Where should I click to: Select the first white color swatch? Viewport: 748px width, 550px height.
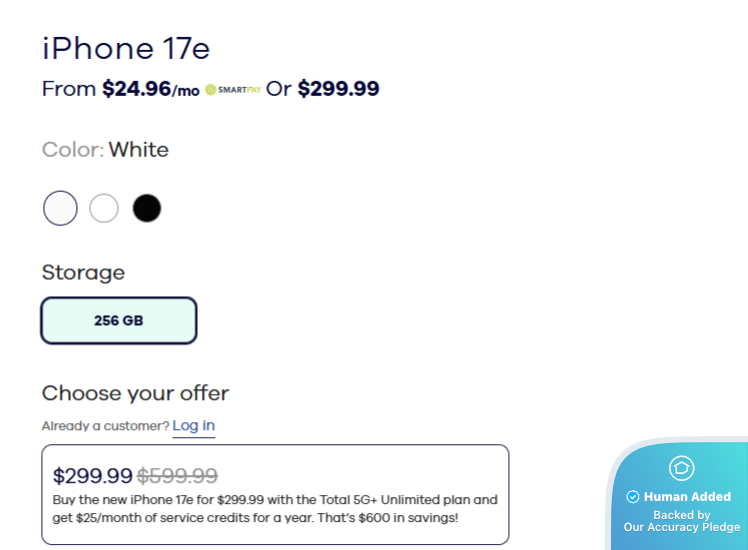(60, 208)
